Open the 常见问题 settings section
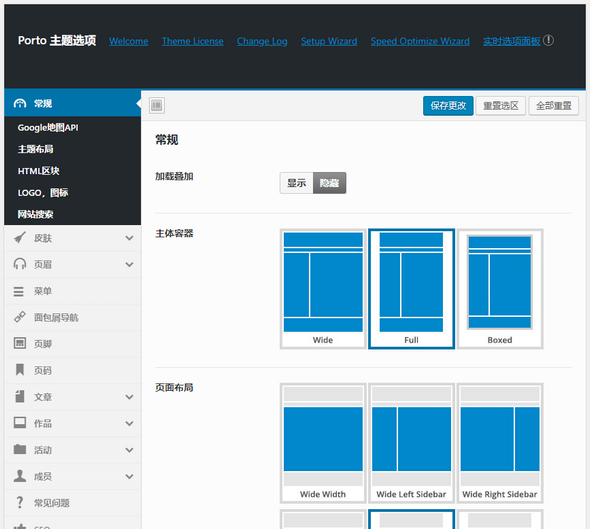This screenshot has width=590, height=529. 72,502
